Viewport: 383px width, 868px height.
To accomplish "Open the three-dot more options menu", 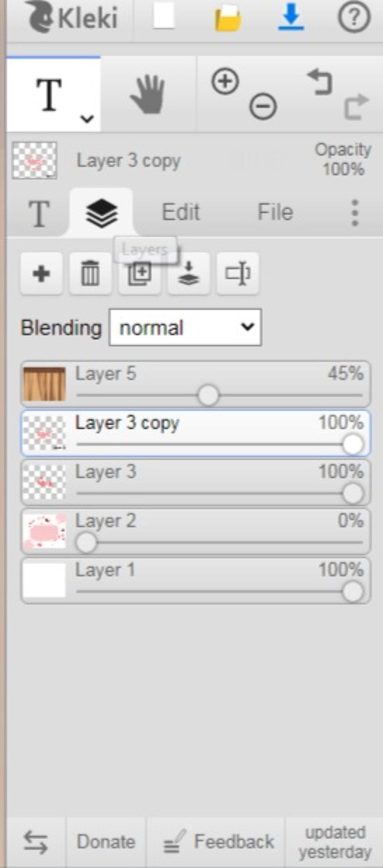I will pyautogui.click(x=355, y=213).
